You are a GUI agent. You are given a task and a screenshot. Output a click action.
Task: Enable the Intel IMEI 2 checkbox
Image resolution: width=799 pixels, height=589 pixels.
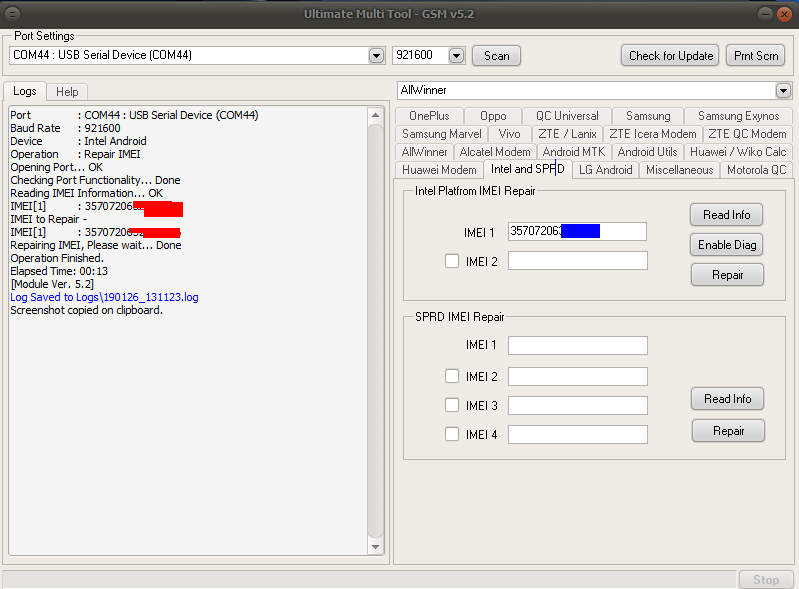tap(451, 261)
